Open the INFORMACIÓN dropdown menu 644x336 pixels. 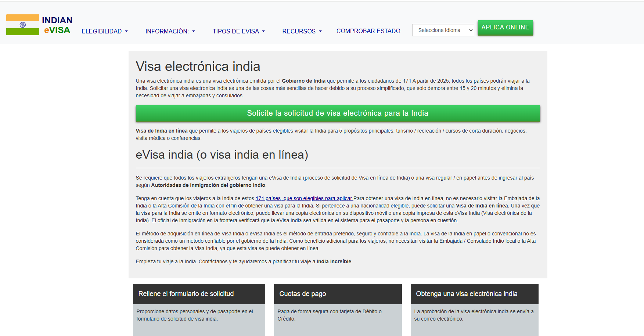coord(170,31)
